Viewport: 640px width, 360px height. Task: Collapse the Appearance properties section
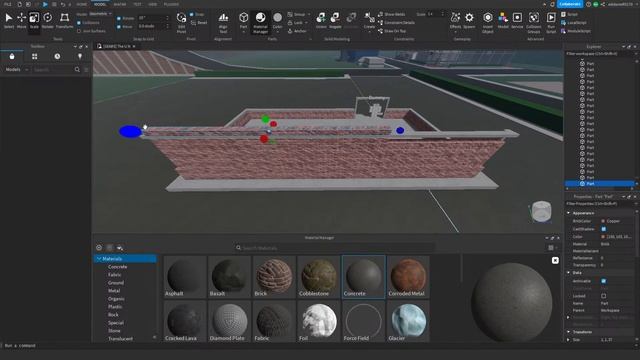pos(568,213)
